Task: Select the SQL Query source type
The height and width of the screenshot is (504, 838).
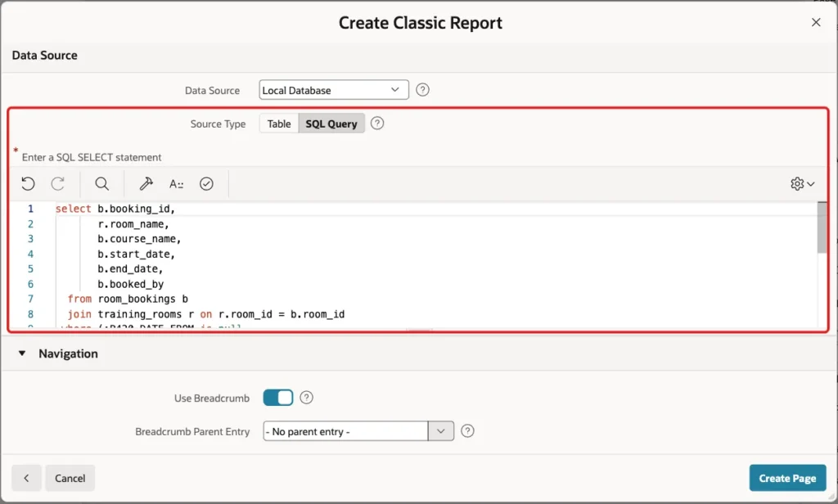Action: point(331,124)
